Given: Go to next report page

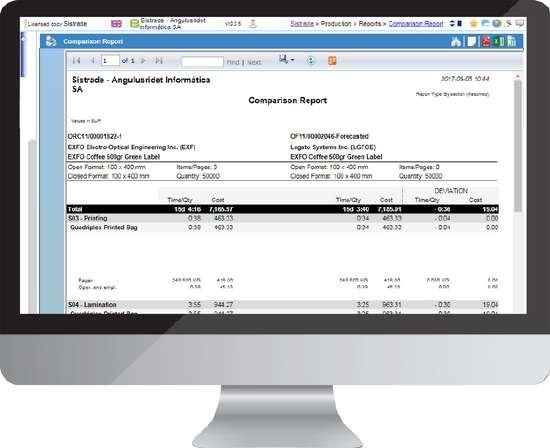Looking at the screenshot, I should (x=143, y=61).
